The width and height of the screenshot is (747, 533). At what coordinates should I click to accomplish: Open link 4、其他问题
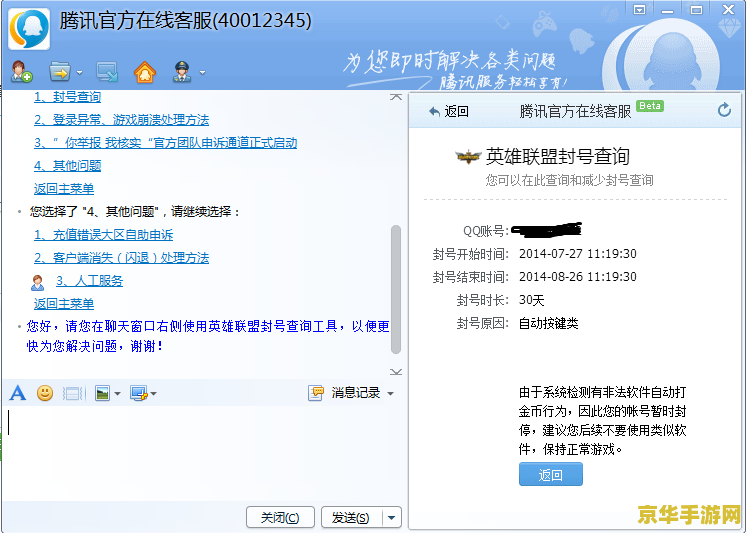pos(67,165)
